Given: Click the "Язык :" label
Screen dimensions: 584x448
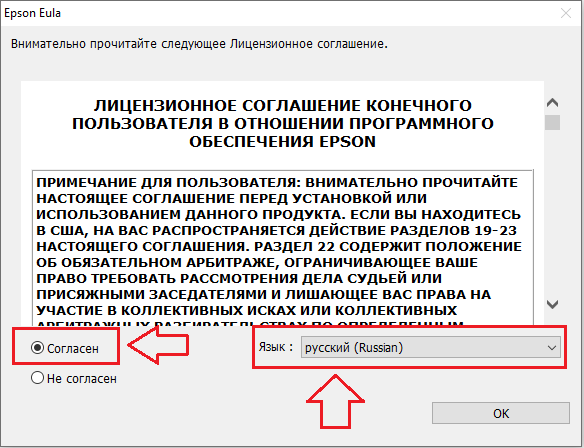Looking at the screenshot, I should click(x=276, y=347).
